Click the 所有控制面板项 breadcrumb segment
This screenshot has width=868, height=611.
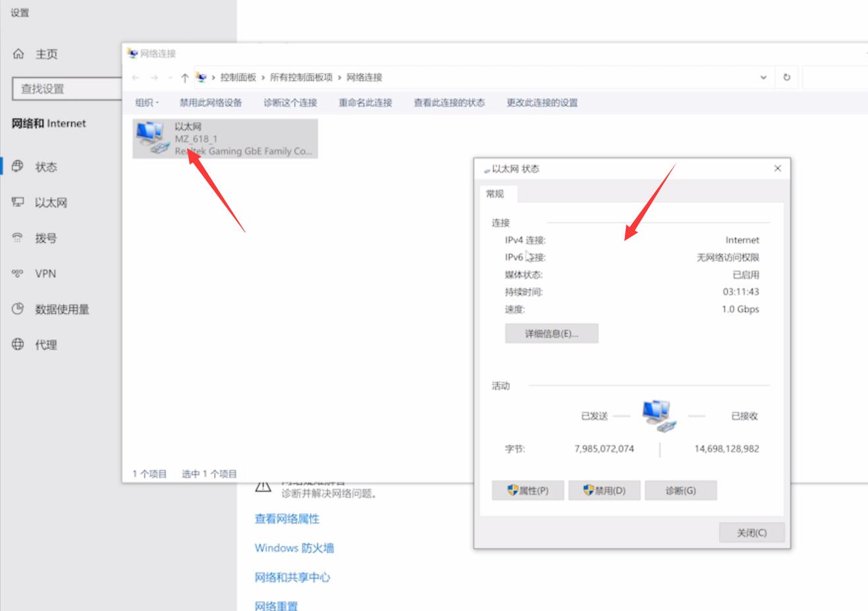302,77
